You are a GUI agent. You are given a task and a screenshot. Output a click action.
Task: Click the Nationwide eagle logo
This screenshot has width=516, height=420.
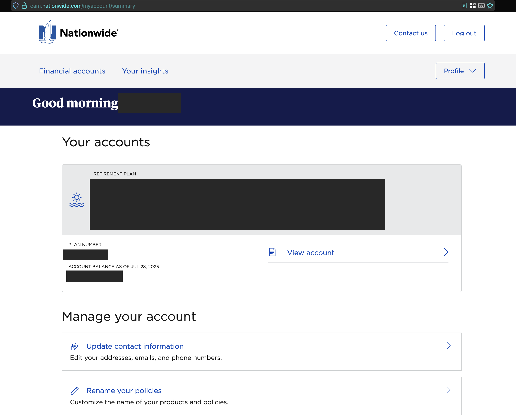[x=47, y=32]
